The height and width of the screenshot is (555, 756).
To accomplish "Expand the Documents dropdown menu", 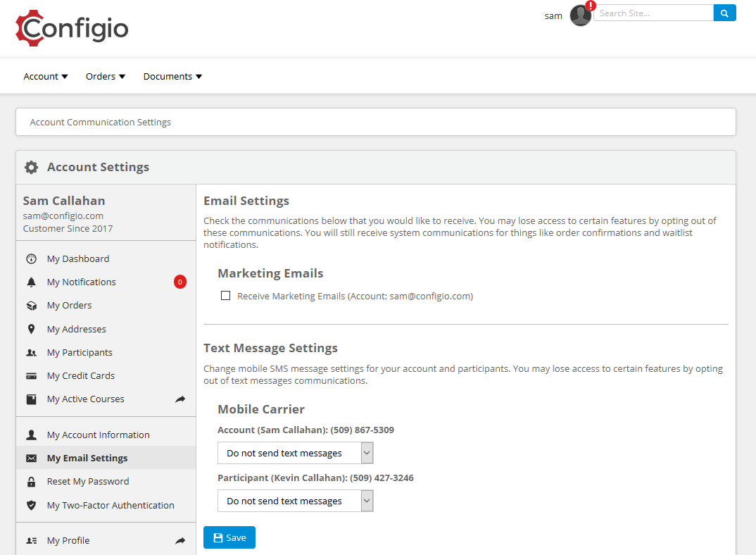I will pos(172,76).
